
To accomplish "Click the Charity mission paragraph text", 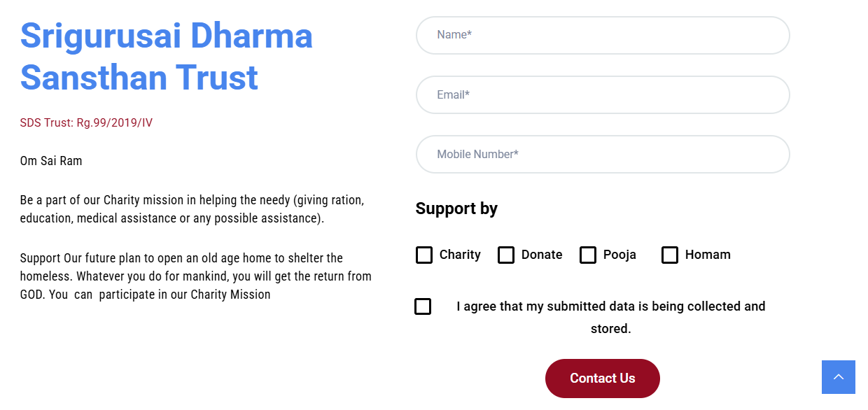I will click(x=191, y=209).
